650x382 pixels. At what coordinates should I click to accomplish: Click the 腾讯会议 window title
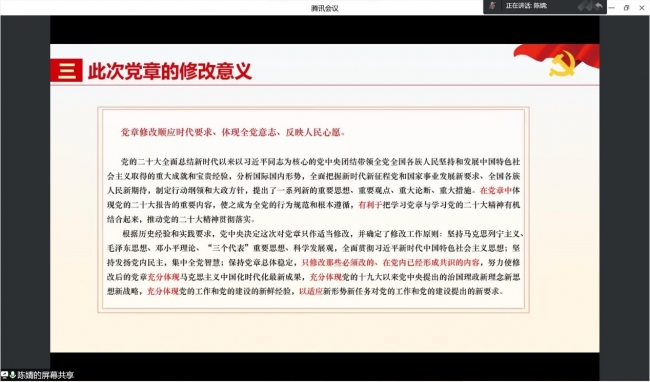[x=325, y=8]
